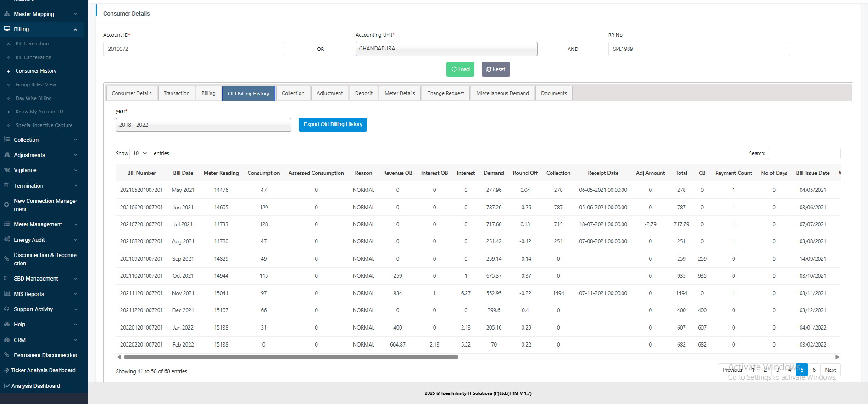The width and height of the screenshot is (868, 404).
Task: Click the Meter Management icon in the sidebar
Action: click(x=7, y=224)
